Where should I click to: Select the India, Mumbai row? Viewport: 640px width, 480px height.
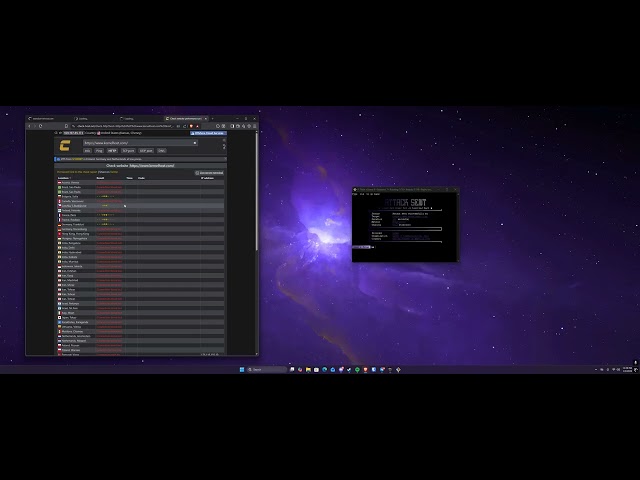140,262
